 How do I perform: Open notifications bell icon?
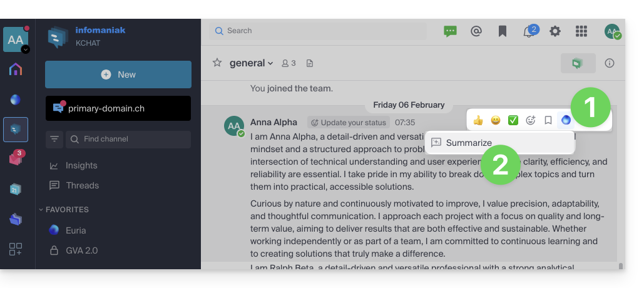click(x=529, y=31)
